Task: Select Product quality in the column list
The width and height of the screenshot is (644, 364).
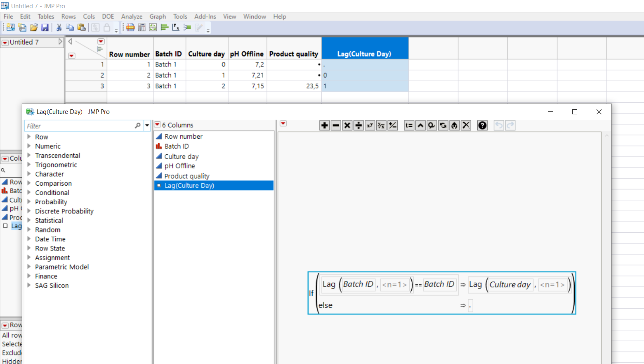Action: (186, 176)
